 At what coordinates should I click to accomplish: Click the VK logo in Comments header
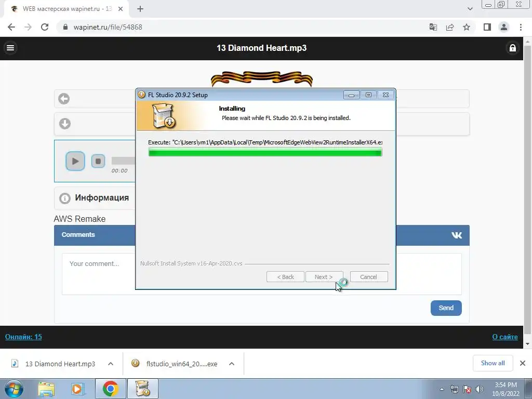(x=457, y=235)
